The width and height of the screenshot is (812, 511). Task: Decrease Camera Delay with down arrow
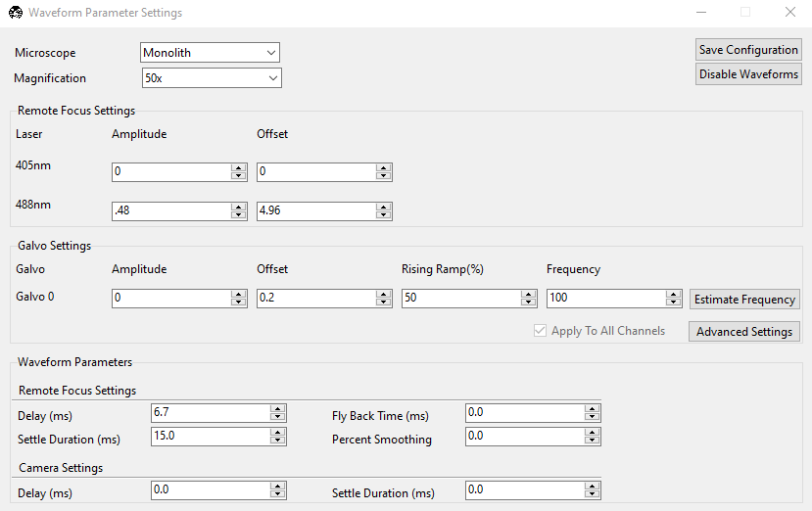click(278, 494)
